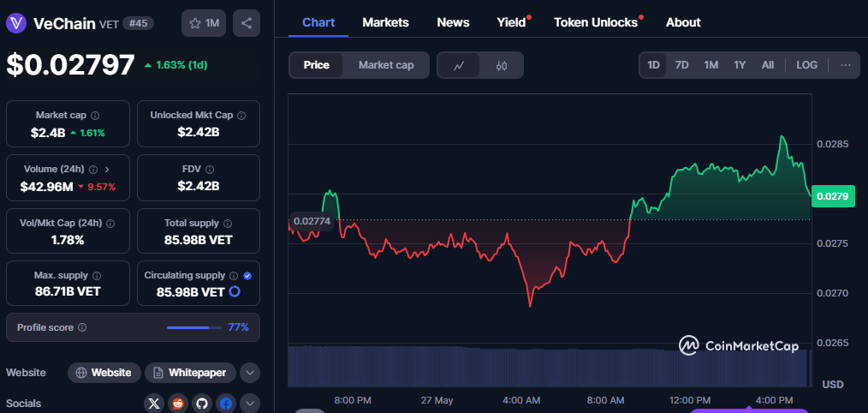Click the price peak on the chart line
Viewport: 868px width, 413px height.
782,136
